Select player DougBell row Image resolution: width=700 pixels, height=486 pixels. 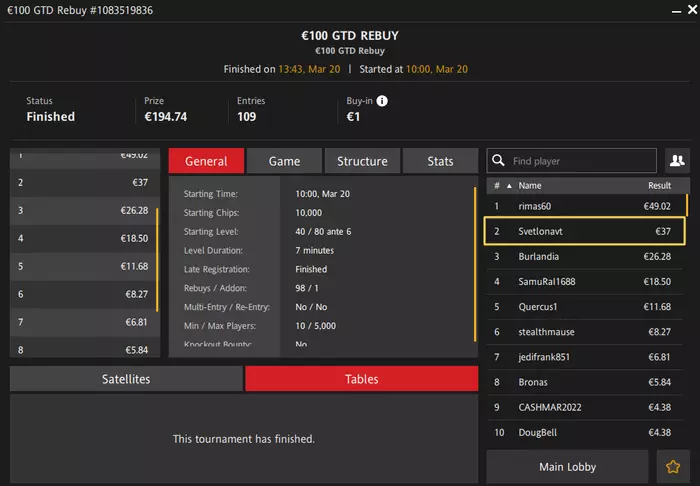(585, 432)
